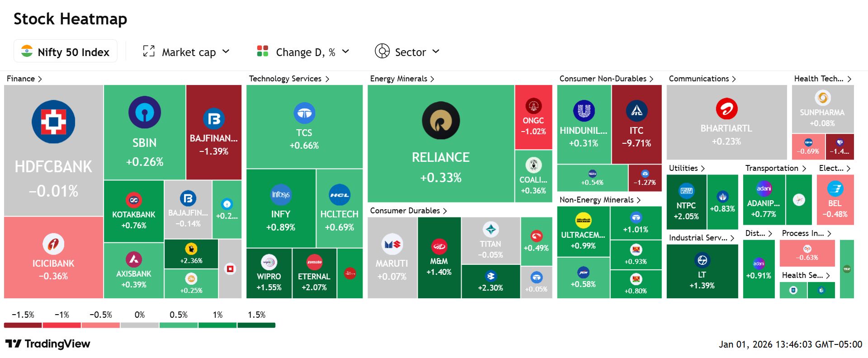
Task: Click the ADANIPORTS adani logo
Action: point(764,189)
